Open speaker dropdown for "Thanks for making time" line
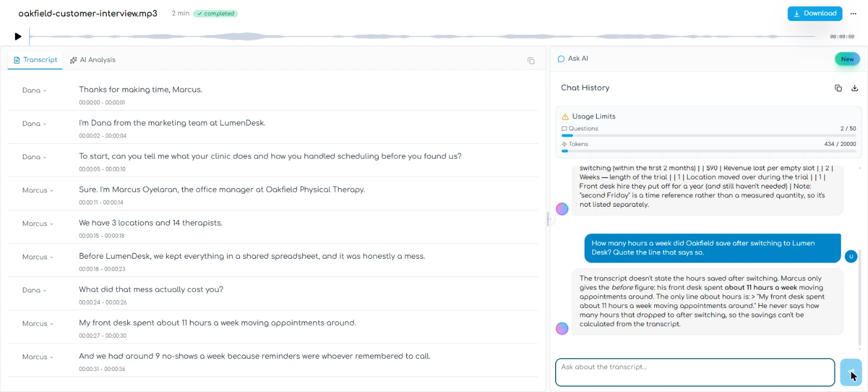This screenshot has width=868, height=392. (x=34, y=91)
